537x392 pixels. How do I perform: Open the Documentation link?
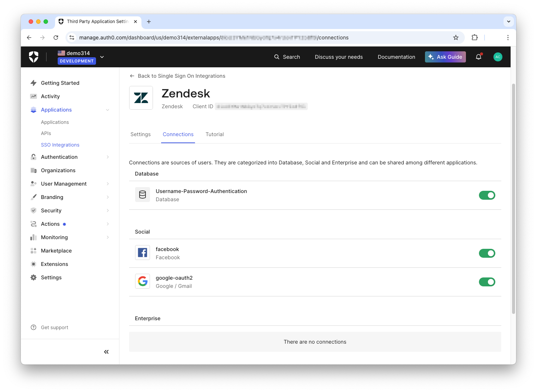[396, 57]
